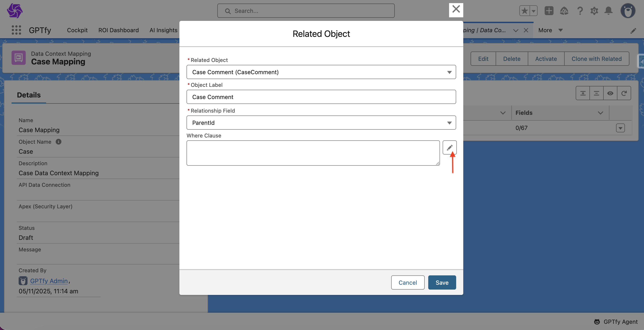
Task: Click the notifications bell icon
Action: pyautogui.click(x=608, y=11)
